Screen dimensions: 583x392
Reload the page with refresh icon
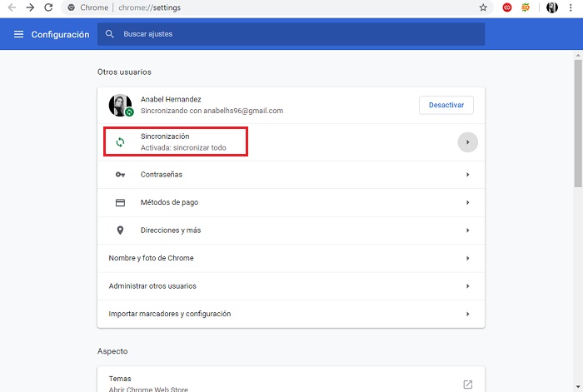click(x=48, y=7)
